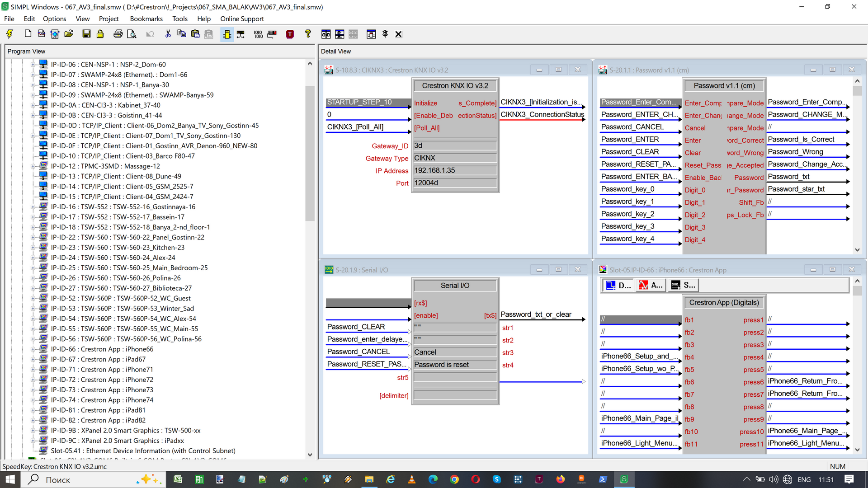The width and height of the screenshot is (868, 488).
Task: Open the Bookmarks menu
Action: (146, 19)
